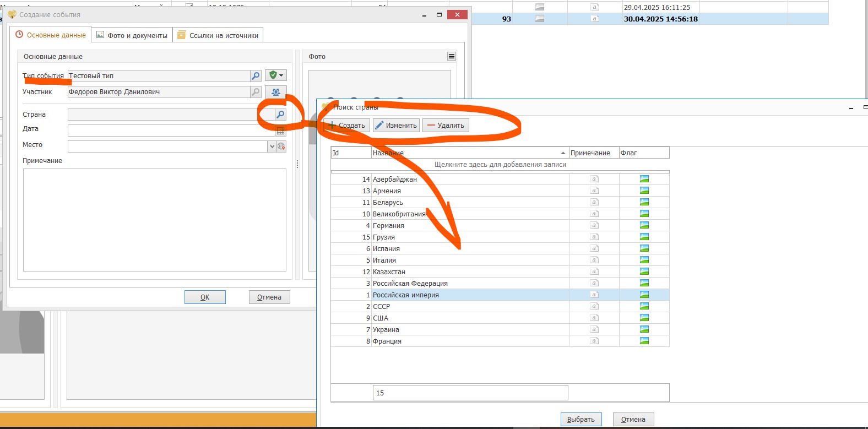This screenshot has width=868, height=429.
Task: Click the flag image for Франция
Action: [x=644, y=341]
